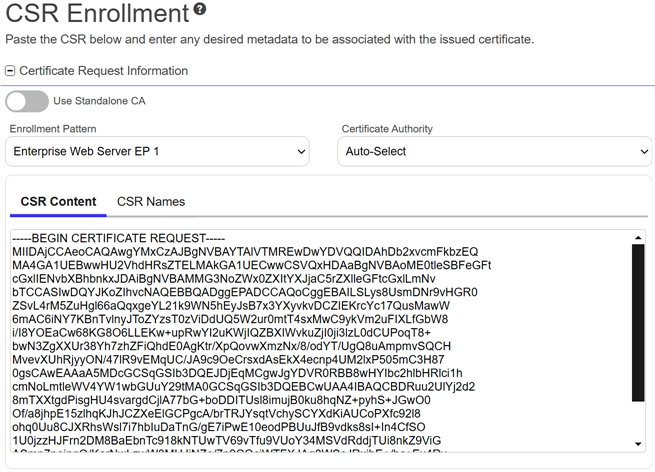Click the Certificate Request Information header

click(103, 71)
